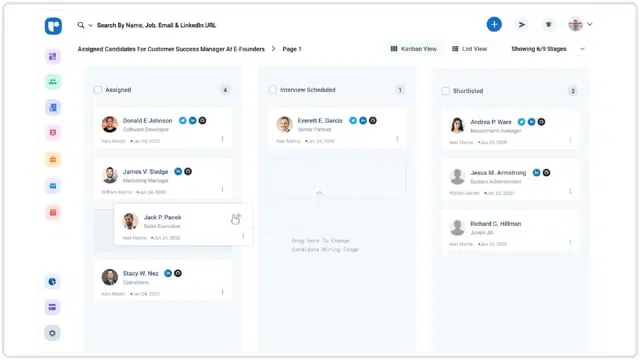
Task: Open Everett E. Garcia's candidate name
Action: (x=320, y=120)
